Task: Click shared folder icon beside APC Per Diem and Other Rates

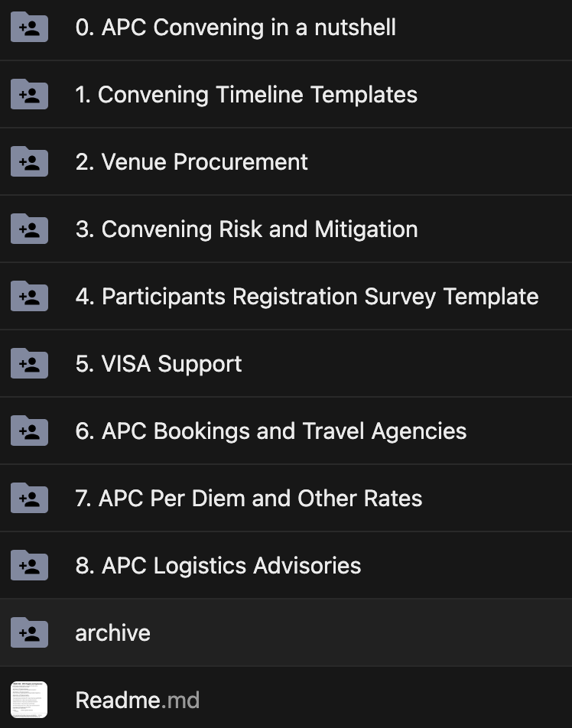Action: 29,499
